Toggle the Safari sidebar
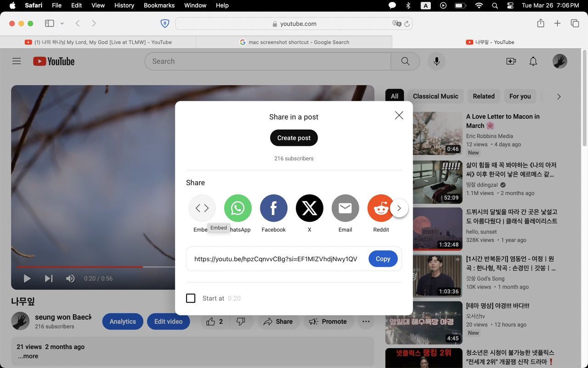The width and height of the screenshot is (588, 368). [50, 23]
